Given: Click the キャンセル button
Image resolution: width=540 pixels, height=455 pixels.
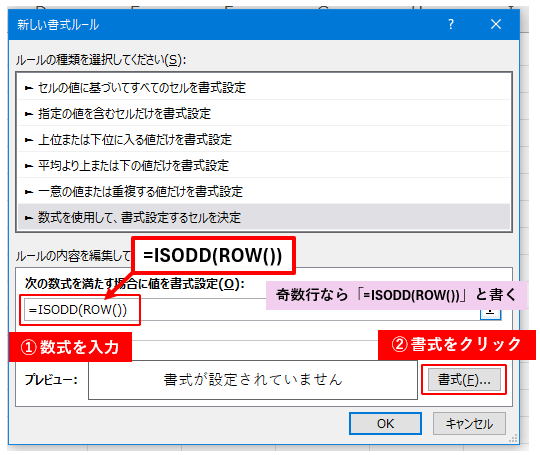Looking at the screenshot, I should [x=469, y=423].
